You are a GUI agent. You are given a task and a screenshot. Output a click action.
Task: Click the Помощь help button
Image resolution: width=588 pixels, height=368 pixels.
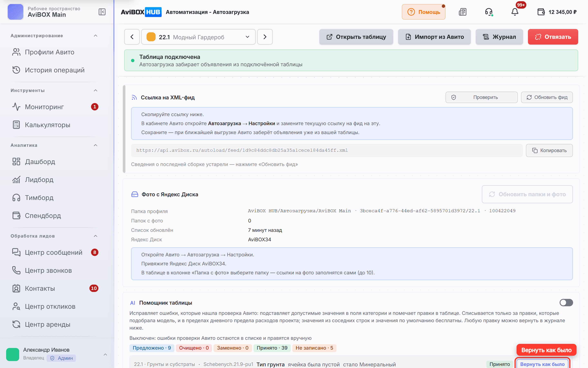pyautogui.click(x=423, y=12)
